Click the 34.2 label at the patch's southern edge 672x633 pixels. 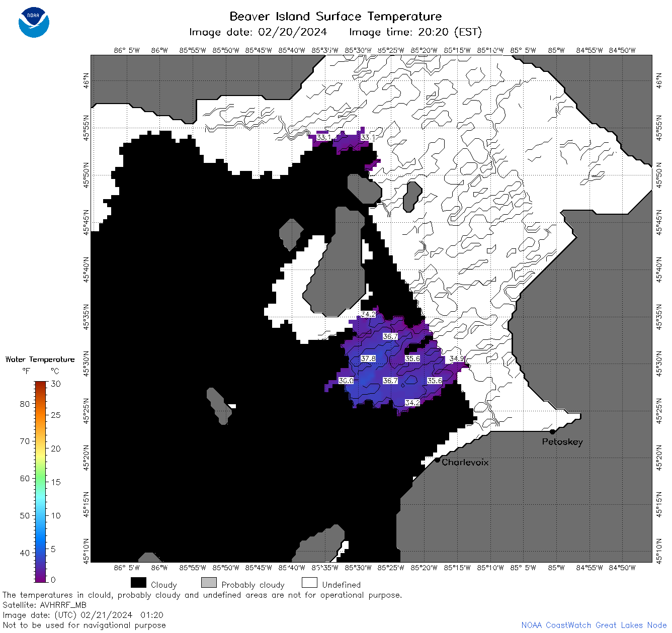[x=412, y=403]
